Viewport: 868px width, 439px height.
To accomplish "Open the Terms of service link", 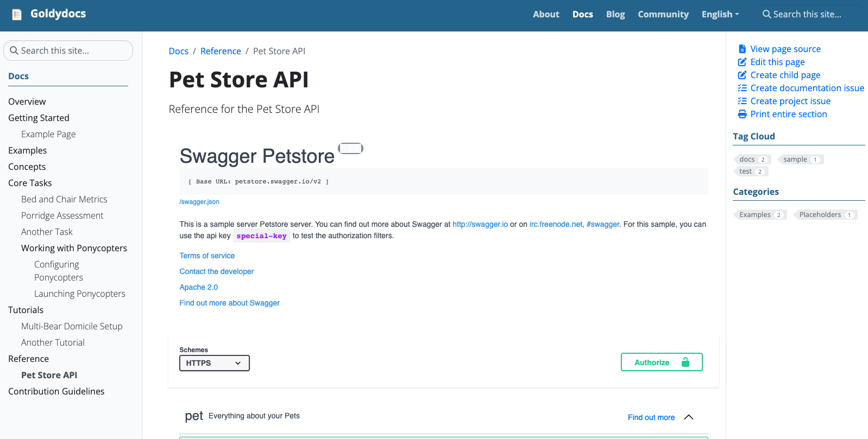I will 207,256.
